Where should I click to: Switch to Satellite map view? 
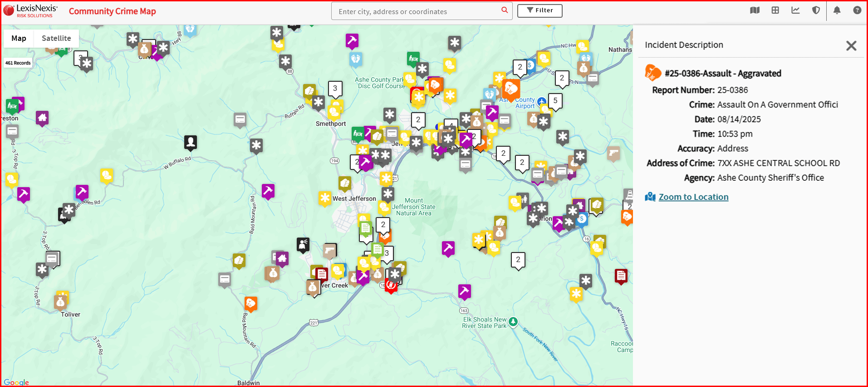56,39
